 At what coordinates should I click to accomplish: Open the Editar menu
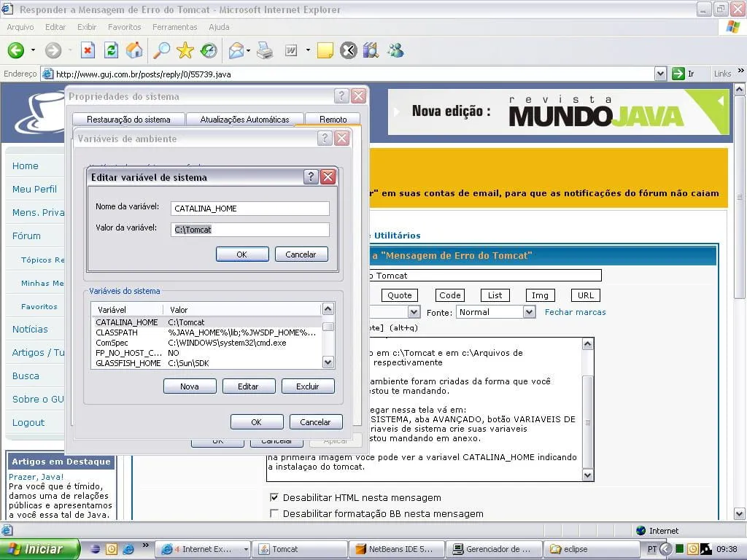pos(55,27)
